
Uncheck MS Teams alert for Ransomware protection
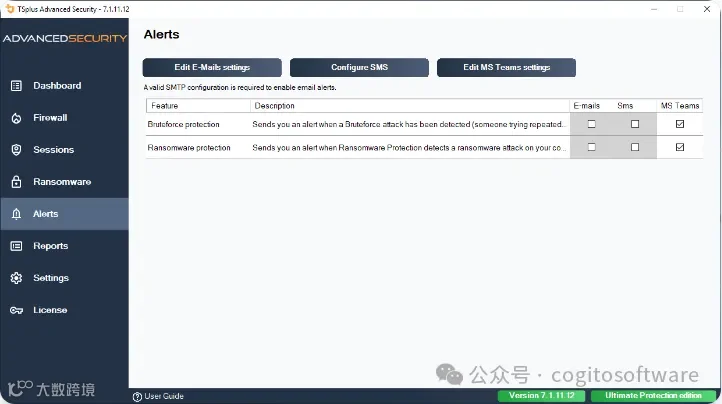680,147
